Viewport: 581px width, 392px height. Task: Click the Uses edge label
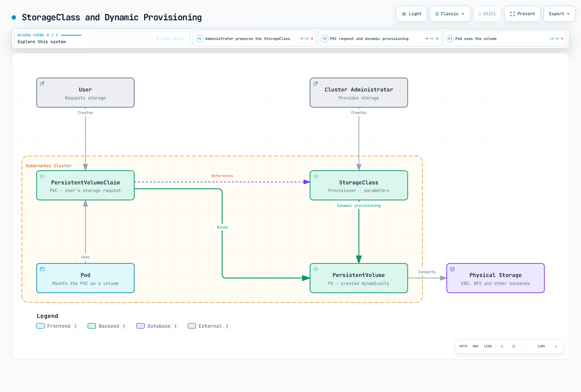[x=85, y=257]
